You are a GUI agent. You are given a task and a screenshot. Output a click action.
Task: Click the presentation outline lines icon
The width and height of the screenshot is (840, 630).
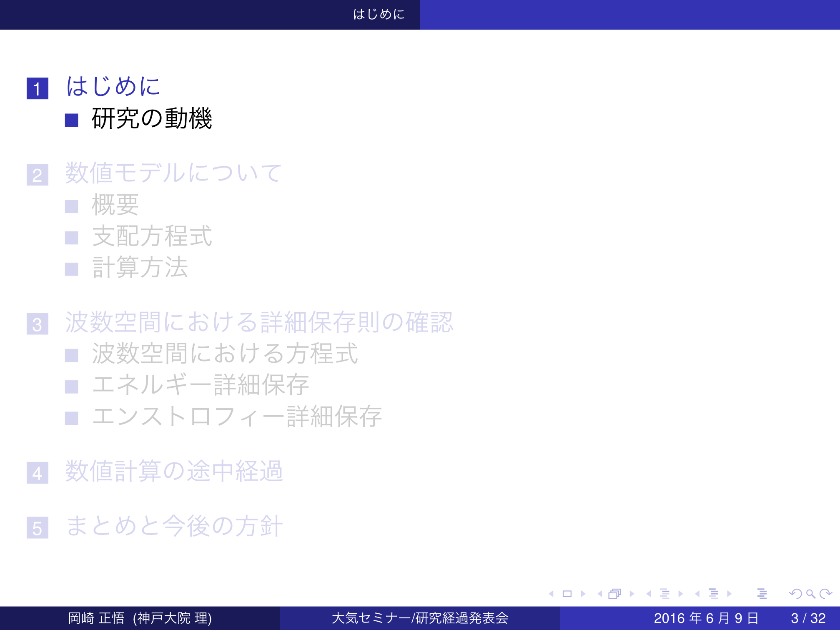(x=762, y=594)
